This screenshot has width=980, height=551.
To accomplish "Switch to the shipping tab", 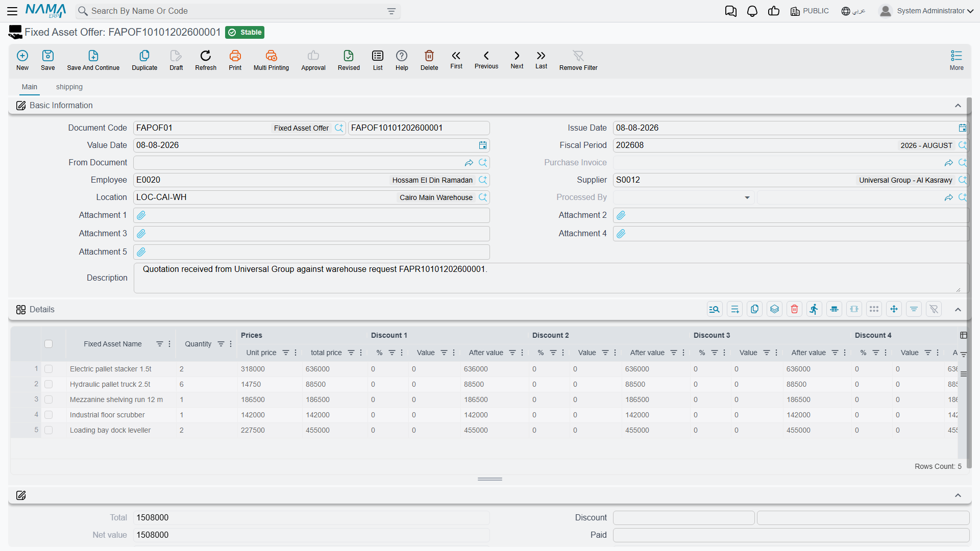I will (x=69, y=87).
